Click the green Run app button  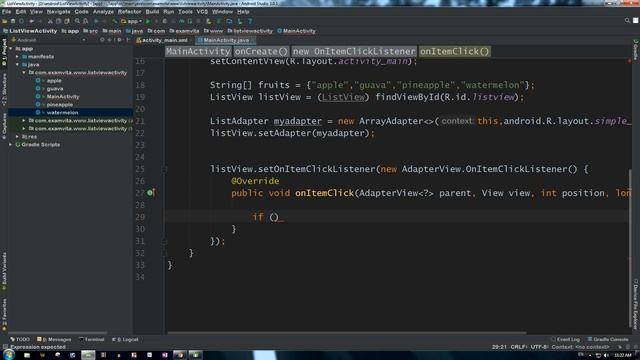tap(148, 21)
